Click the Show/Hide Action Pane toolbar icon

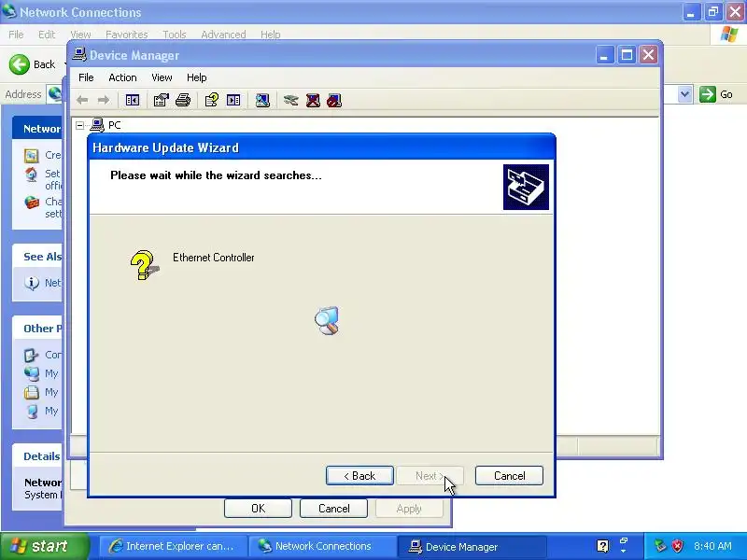(x=233, y=100)
